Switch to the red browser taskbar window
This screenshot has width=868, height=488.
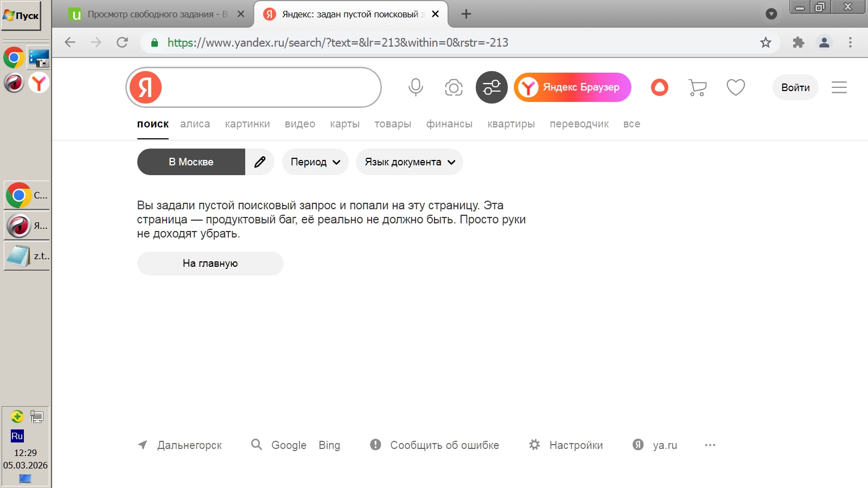27,225
